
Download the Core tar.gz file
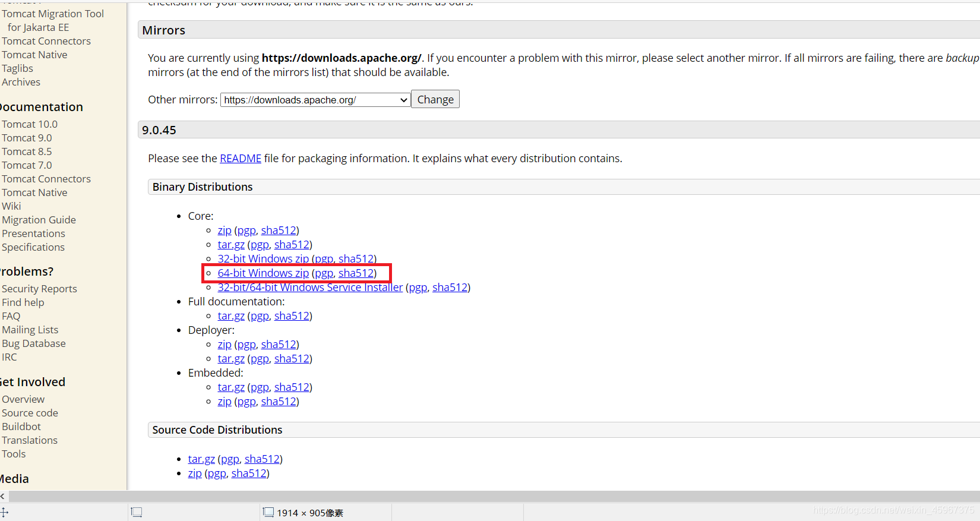coord(231,245)
